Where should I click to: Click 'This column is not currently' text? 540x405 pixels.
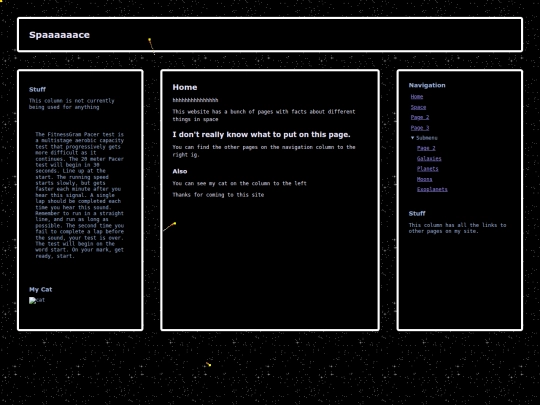tap(72, 104)
